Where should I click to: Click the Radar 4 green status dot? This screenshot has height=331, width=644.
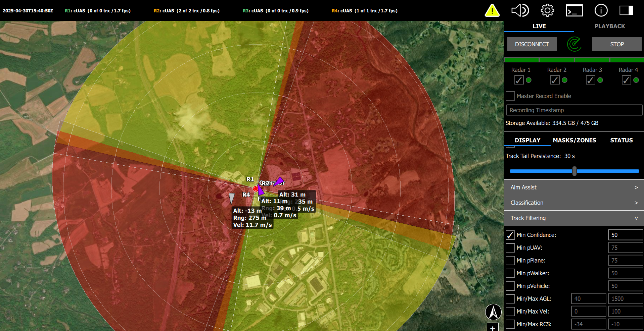636,80
